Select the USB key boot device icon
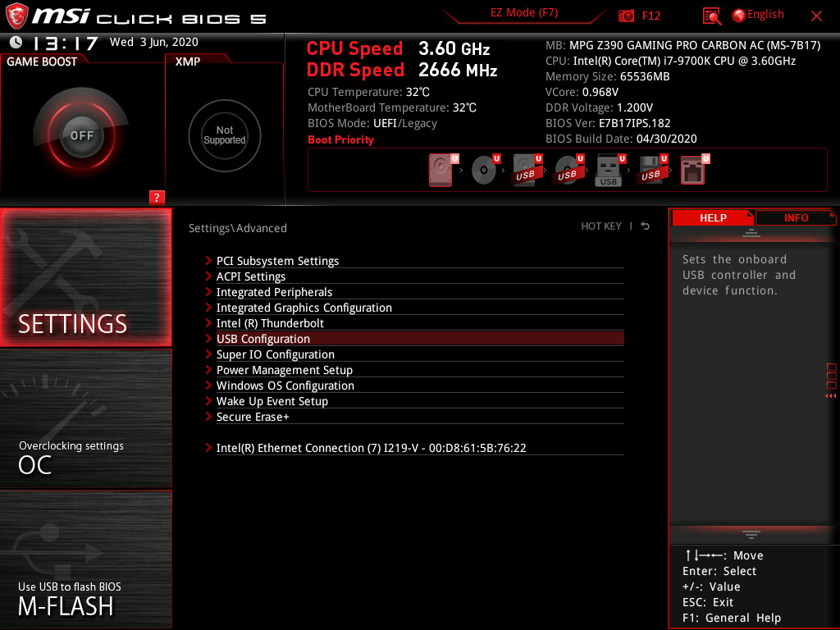The width and height of the screenshot is (840, 630). [609, 171]
